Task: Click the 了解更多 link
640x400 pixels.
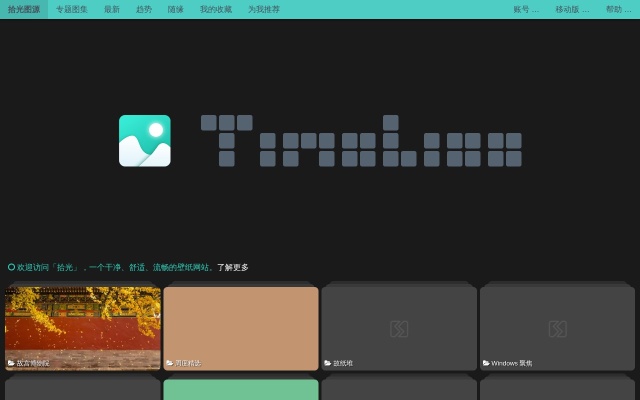Action: click(x=233, y=267)
